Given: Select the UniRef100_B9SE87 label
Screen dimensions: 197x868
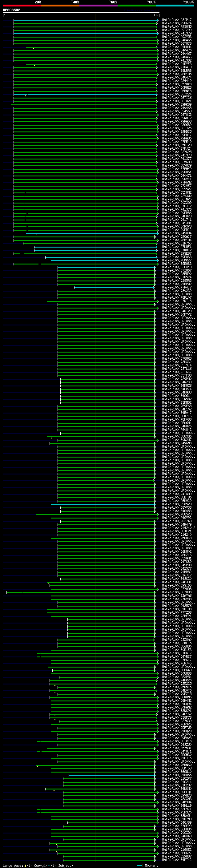Looking at the screenshot, I should [176, 253].
